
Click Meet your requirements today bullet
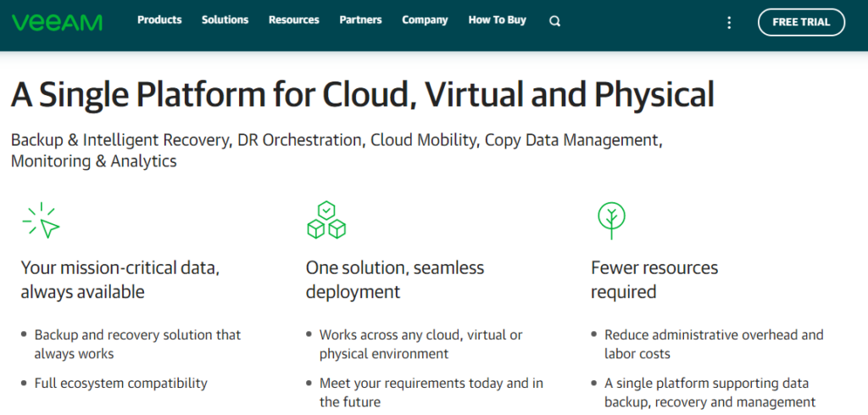tap(431, 392)
